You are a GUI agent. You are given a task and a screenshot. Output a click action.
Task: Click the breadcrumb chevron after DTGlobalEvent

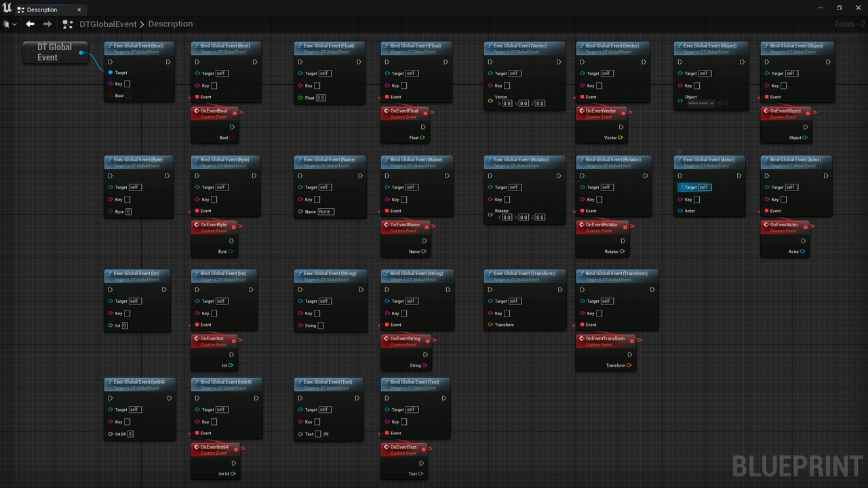pos(142,24)
